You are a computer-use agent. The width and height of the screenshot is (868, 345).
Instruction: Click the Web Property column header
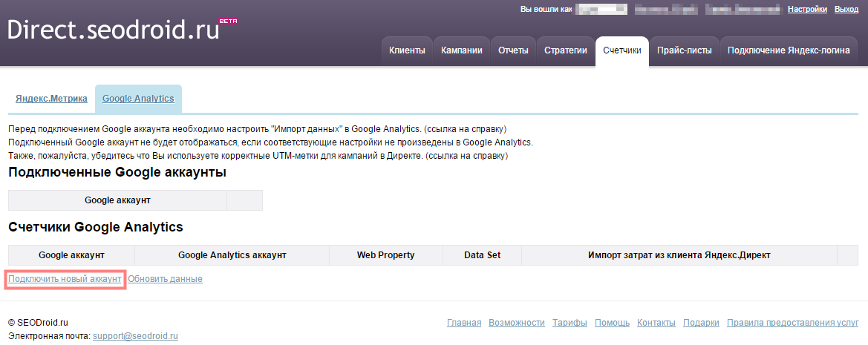tap(386, 255)
